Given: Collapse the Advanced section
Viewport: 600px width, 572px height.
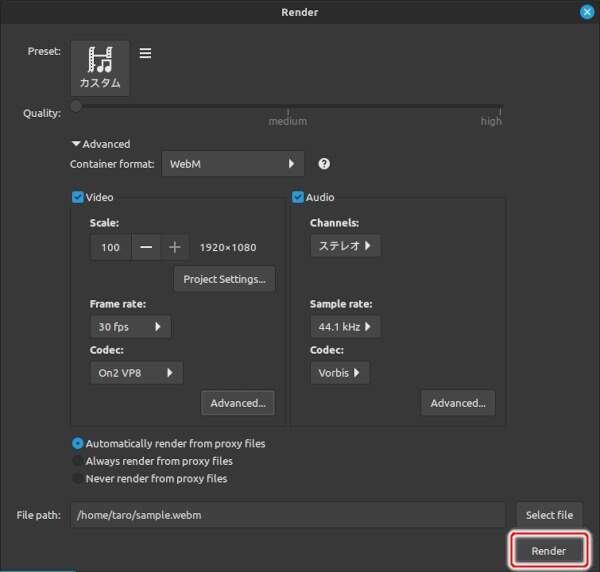Looking at the screenshot, I should click(x=76, y=144).
